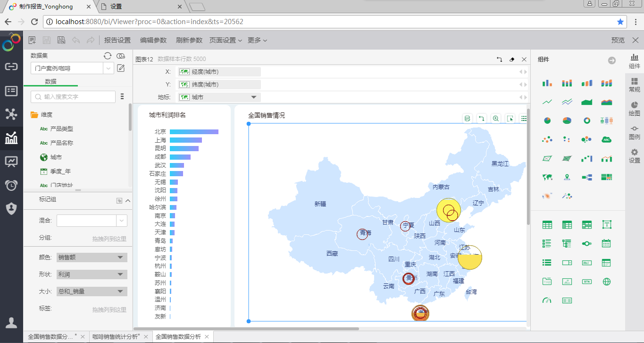Open the alarm clock schedule icon in sidebar
The width and height of the screenshot is (644, 343).
[11, 185]
